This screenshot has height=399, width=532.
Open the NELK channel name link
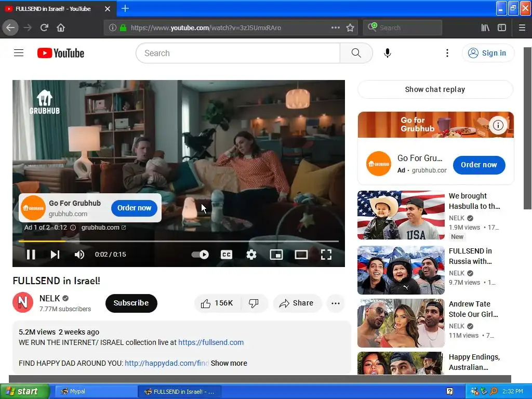(49, 298)
